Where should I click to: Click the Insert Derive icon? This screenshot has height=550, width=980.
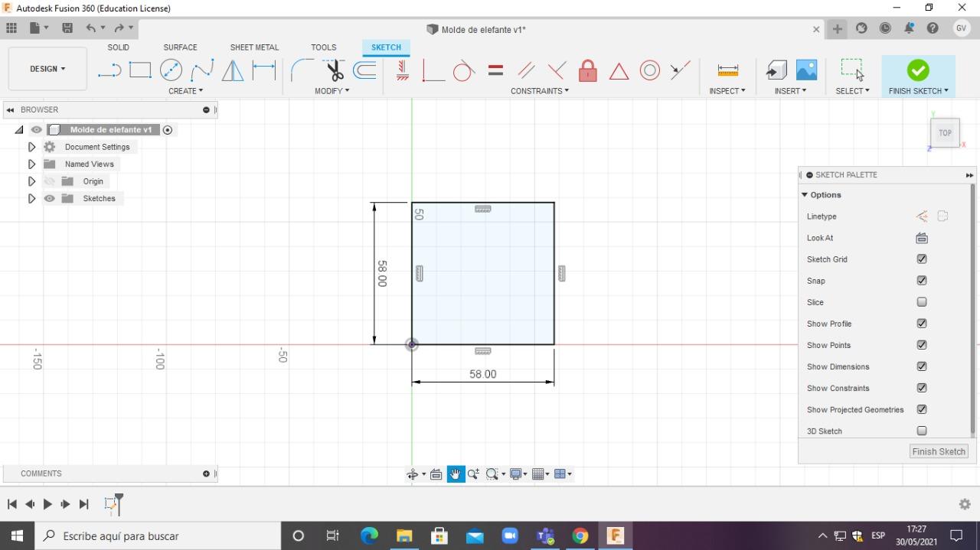tap(776, 70)
